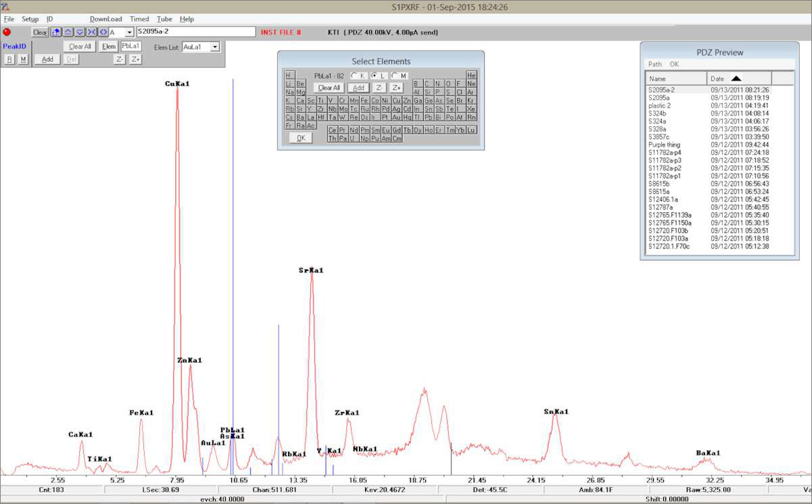Click the compress-horizontal arrows toolbar icon

pos(91,32)
